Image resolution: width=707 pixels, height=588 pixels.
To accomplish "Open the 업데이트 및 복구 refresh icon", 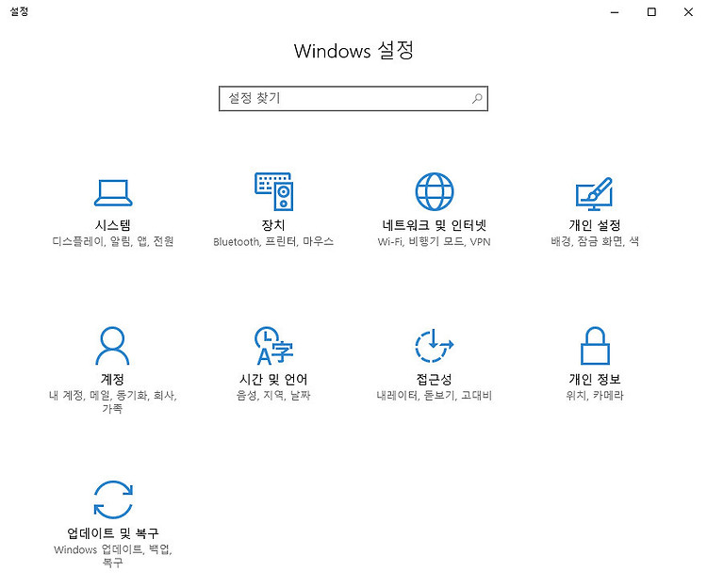I will [x=113, y=499].
